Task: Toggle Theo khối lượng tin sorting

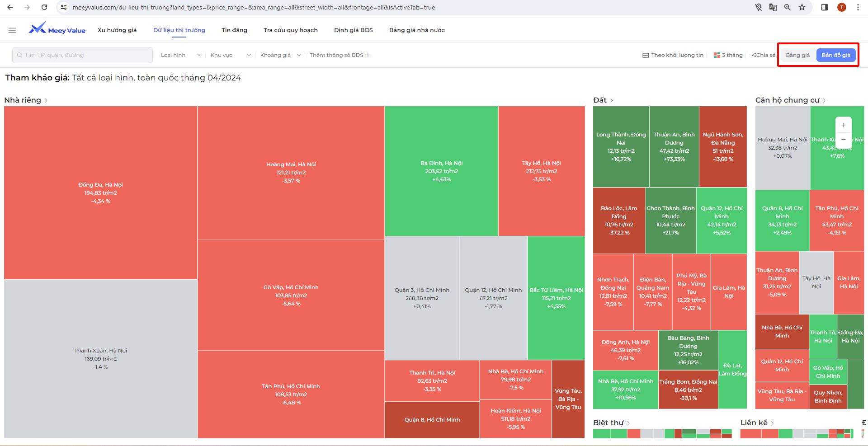Action: (x=673, y=55)
